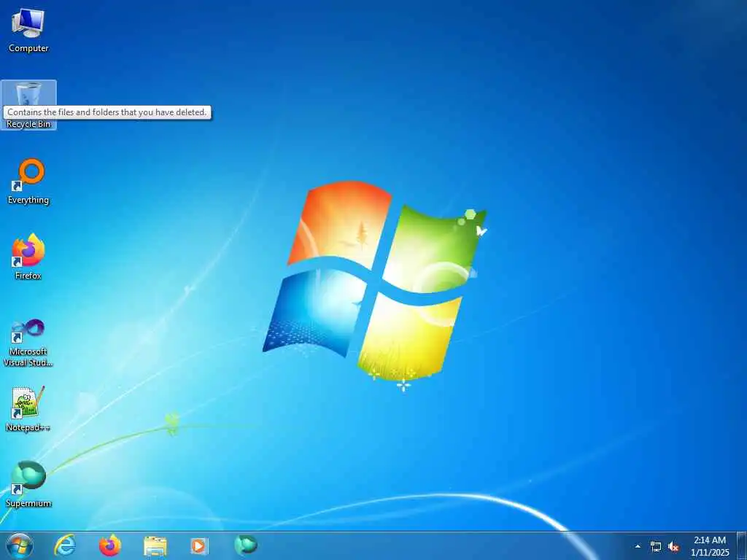Viewport: 747px width, 560px height.
Task: Select the Firefox desktop shortcut
Action: [x=28, y=257]
